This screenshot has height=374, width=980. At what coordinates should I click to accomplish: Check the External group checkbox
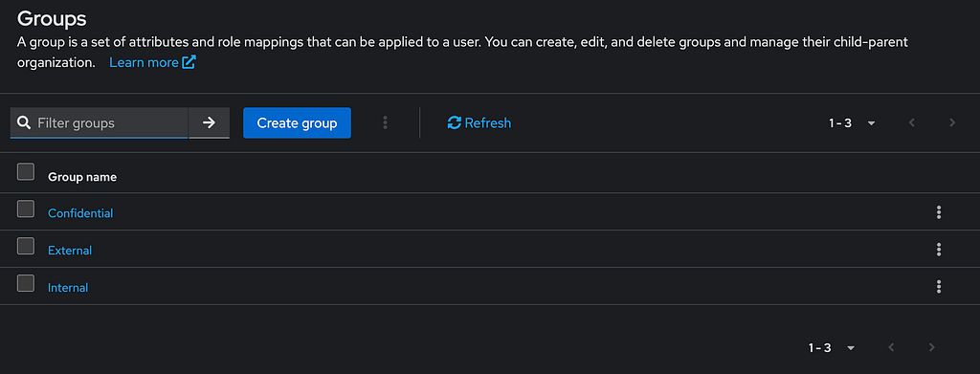click(x=26, y=246)
